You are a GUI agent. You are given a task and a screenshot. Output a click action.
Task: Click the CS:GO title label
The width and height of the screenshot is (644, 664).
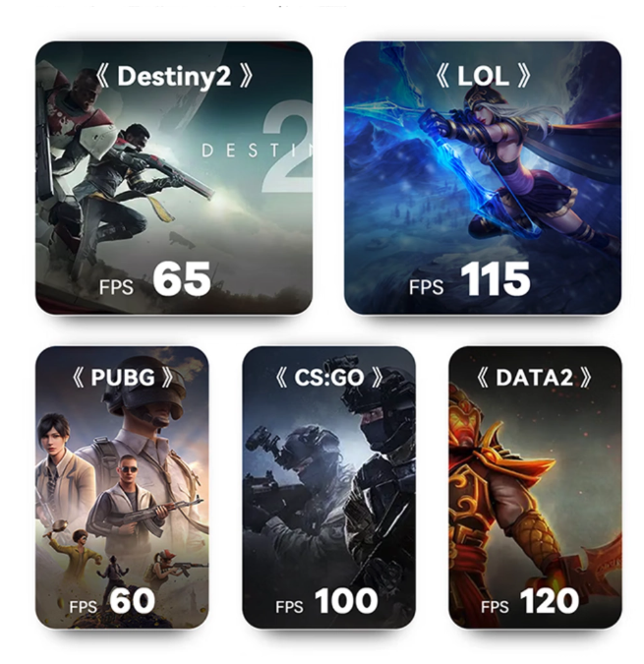click(328, 377)
